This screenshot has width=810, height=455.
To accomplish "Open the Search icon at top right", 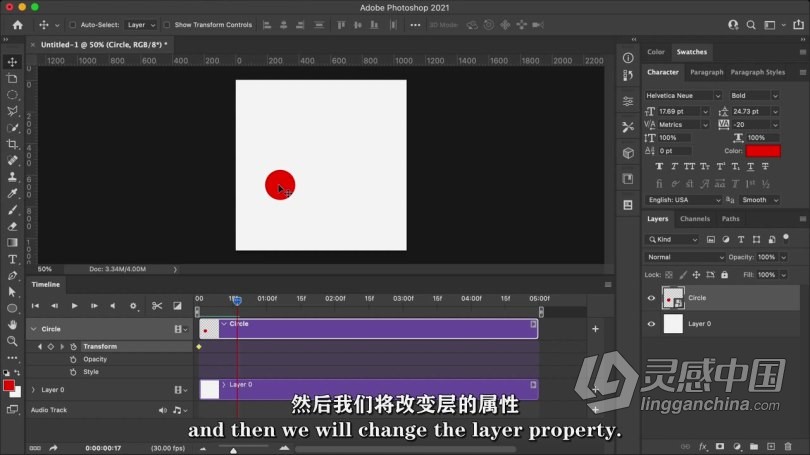I will click(751, 25).
